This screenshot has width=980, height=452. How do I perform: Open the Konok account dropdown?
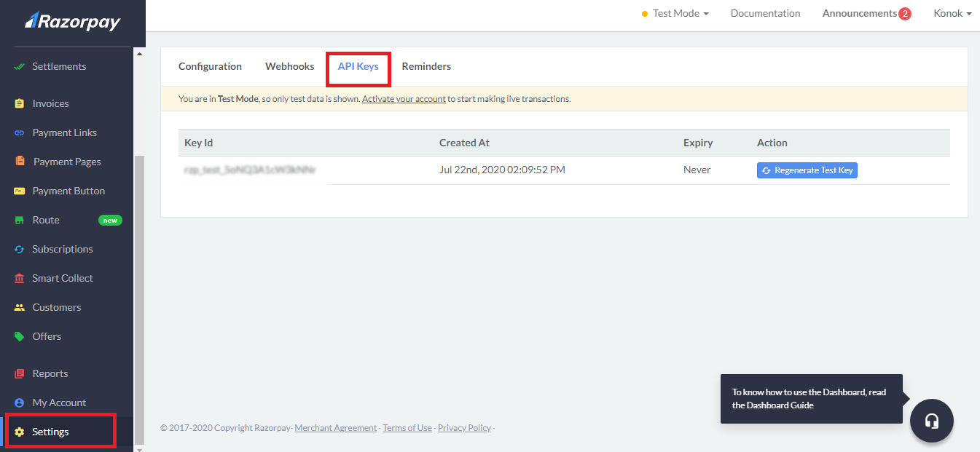[952, 13]
